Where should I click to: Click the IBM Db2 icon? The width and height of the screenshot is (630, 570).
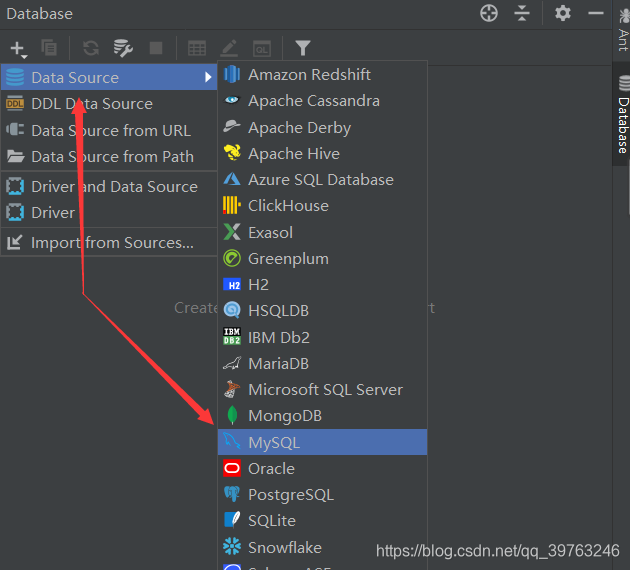pyautogui.click(x=232, y=337)
